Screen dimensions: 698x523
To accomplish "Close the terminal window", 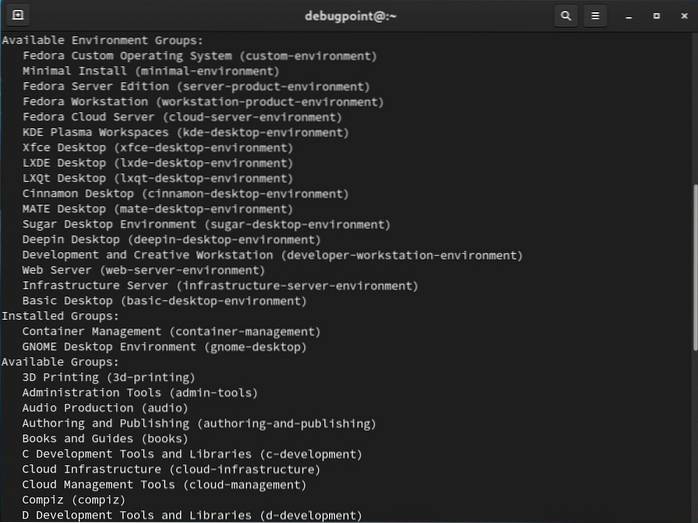I will point(683,16).
